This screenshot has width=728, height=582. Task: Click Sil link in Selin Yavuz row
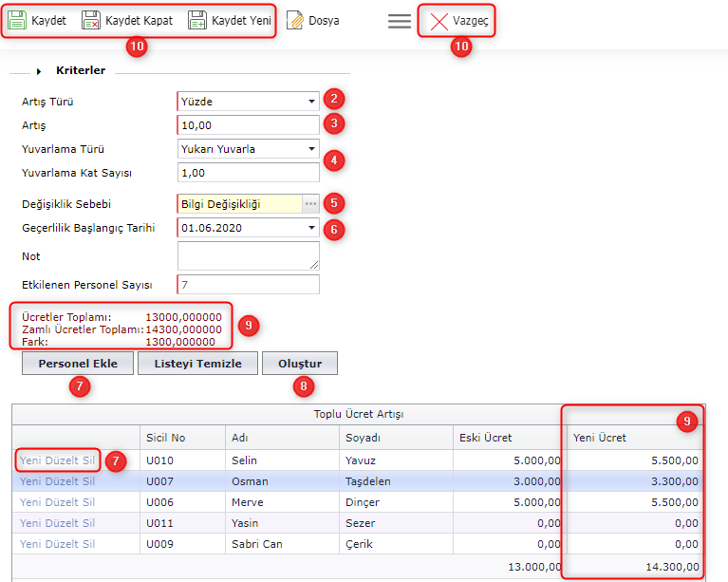coord(87,460)
